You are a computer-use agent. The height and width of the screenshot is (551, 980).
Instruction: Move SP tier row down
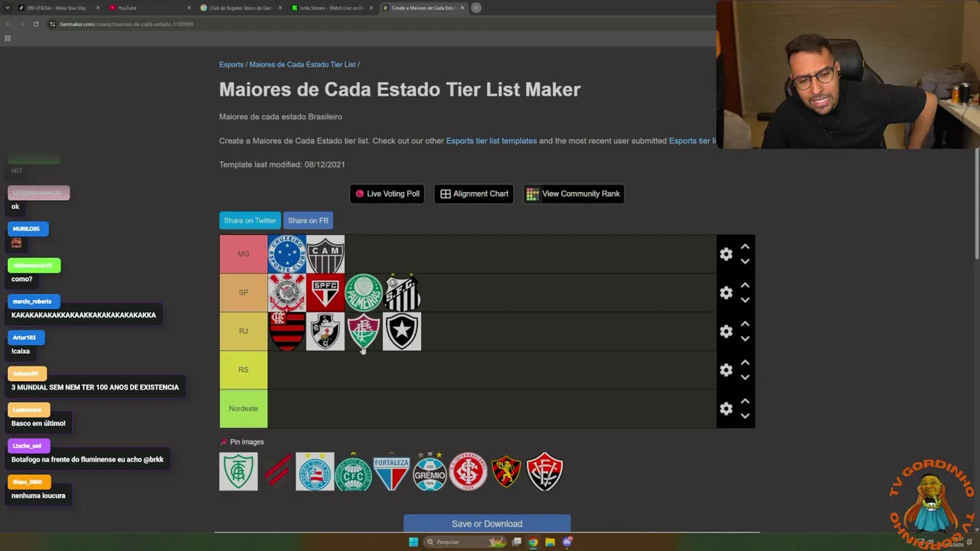745,300
